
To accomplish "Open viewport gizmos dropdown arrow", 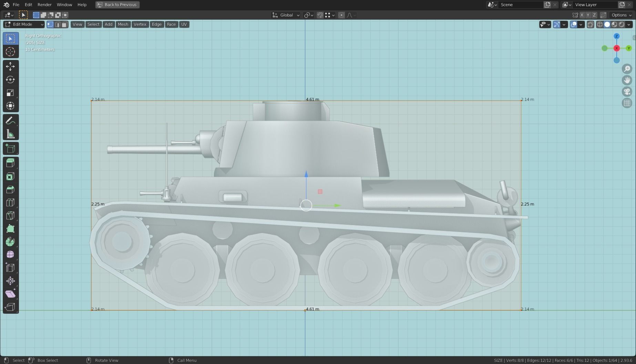I will click(564, 24).
